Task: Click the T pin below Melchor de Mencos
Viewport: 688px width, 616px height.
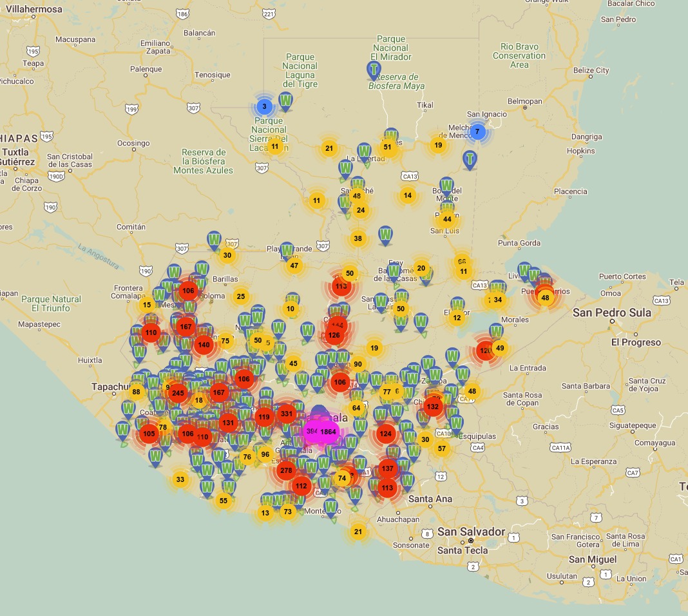Action: click(x=470, y=160)
